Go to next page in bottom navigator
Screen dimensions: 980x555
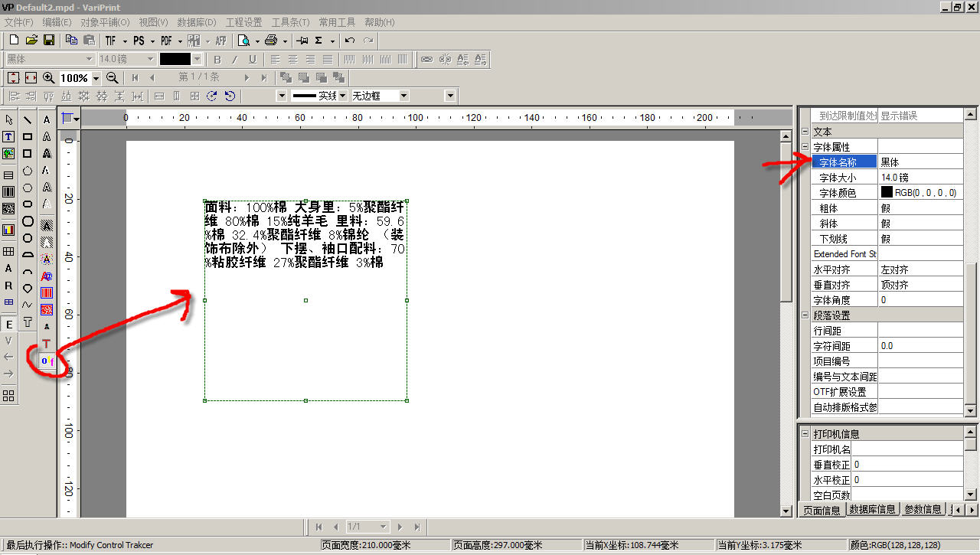(x=400, y=527)
